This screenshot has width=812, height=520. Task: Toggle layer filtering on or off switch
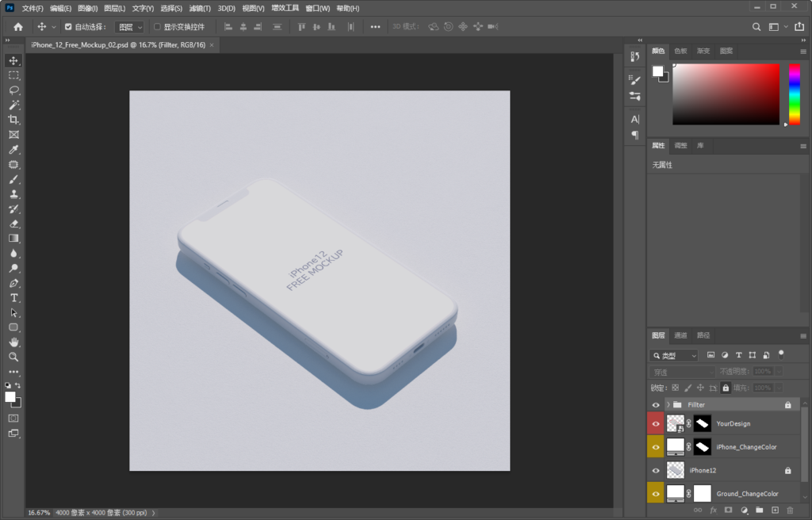pos(781,355)
